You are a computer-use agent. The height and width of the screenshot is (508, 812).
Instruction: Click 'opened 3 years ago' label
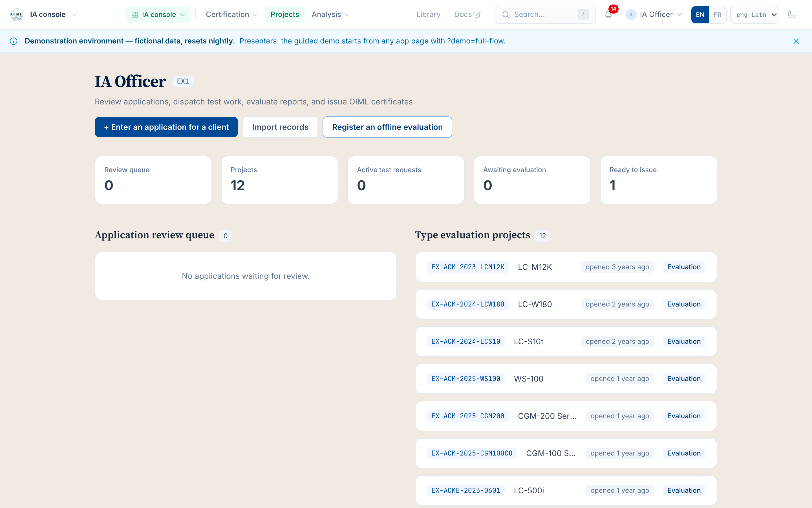617,267
